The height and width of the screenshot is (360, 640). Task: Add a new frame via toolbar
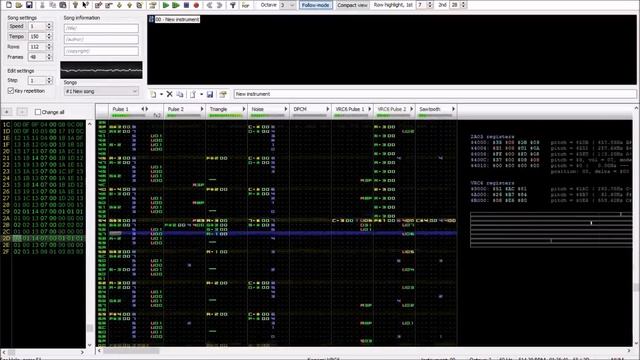coord(98,5)
